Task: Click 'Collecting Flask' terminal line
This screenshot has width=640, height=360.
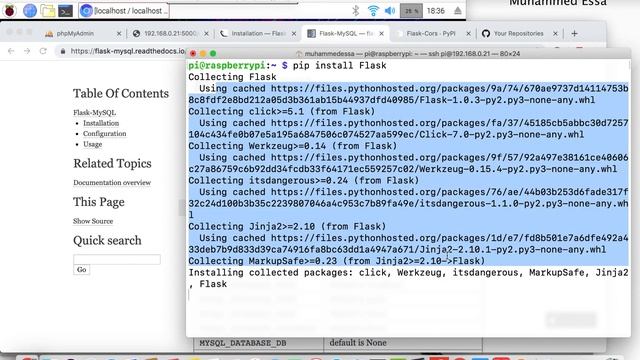Action: (x=232, y=77)
